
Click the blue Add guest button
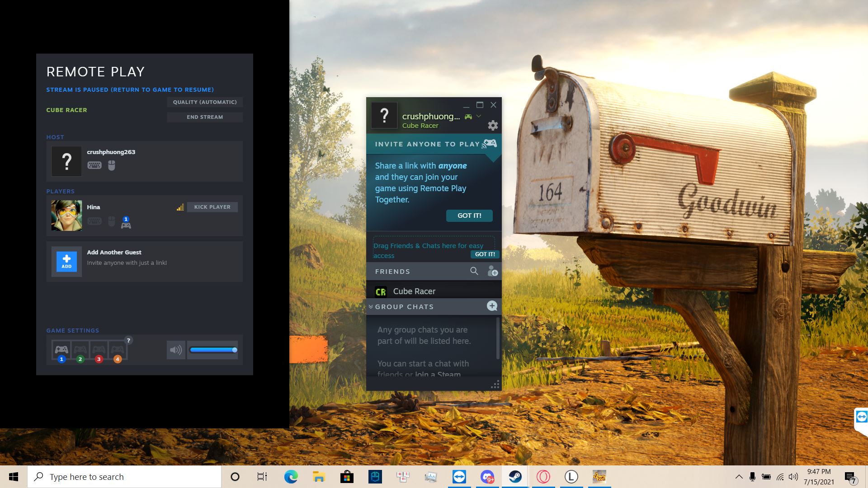[x=66, y=262]
